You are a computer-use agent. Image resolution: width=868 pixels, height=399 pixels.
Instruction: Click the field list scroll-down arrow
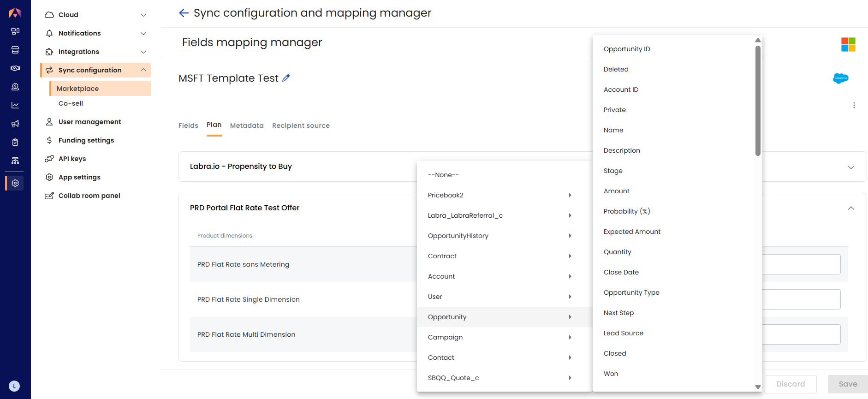(758, 387)
